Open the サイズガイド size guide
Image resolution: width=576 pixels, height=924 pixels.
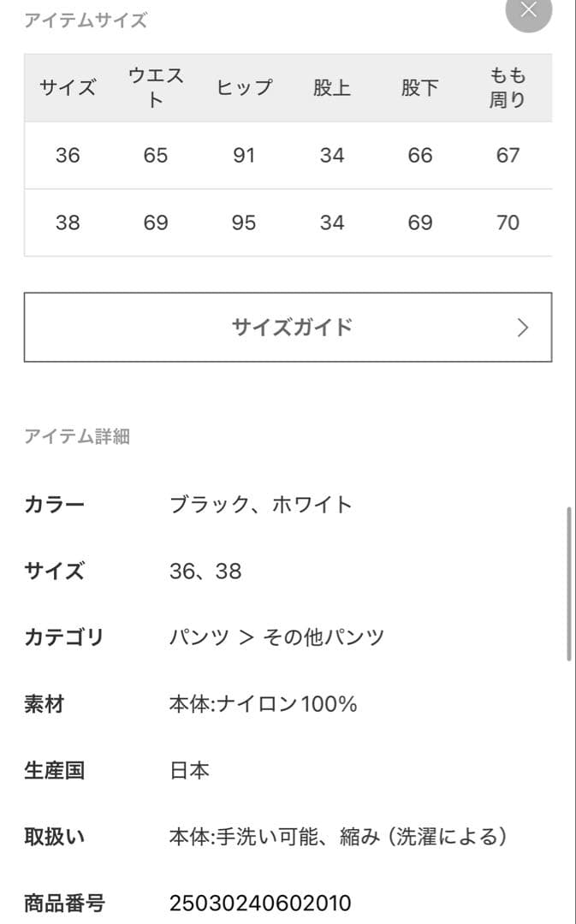[288, 327]
